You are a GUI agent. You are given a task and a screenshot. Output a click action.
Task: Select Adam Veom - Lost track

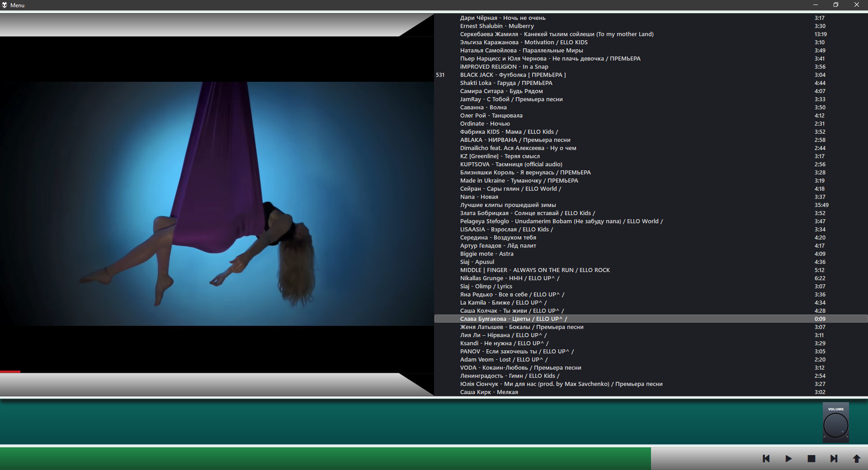[504, 360]
